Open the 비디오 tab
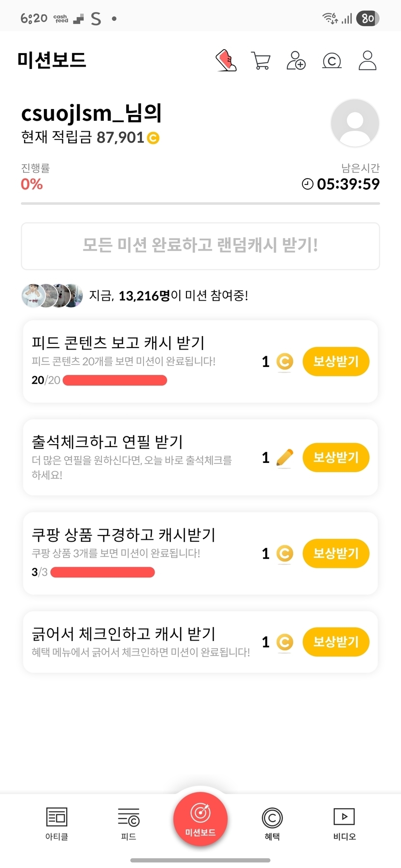Screen dimensions: 401x868 pyautogui.click(x=344, y=824)
